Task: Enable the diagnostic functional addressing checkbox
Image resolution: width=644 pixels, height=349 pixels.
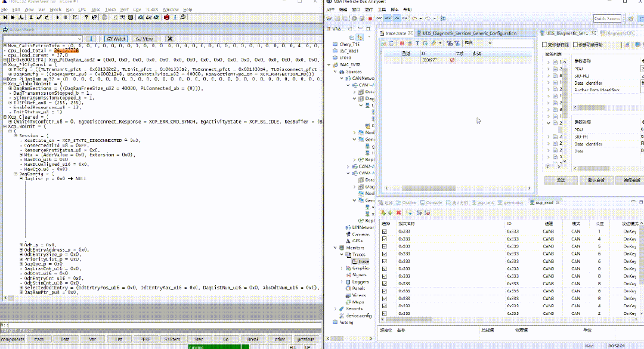Action: click(x=575, y=44)
